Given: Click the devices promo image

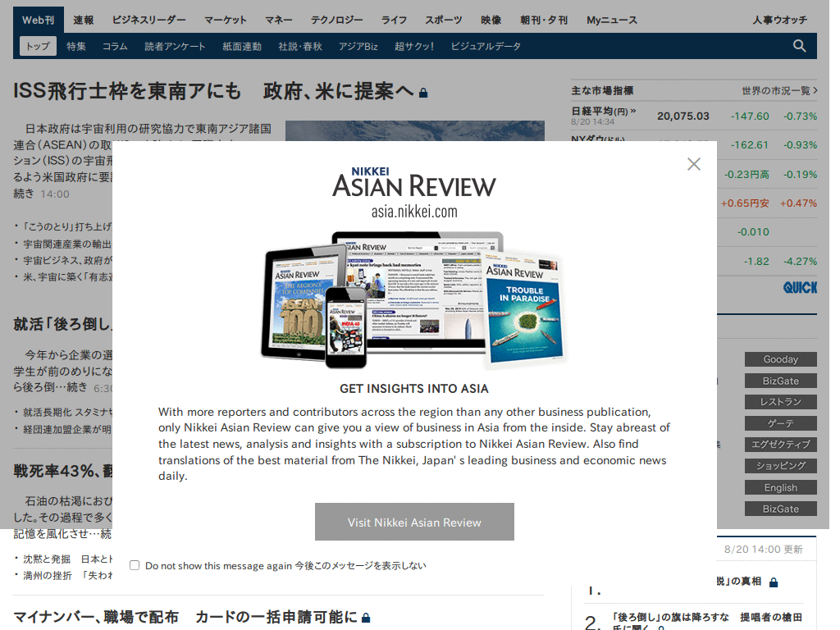Looking at the screenshot, I should [x=414, y=300].
